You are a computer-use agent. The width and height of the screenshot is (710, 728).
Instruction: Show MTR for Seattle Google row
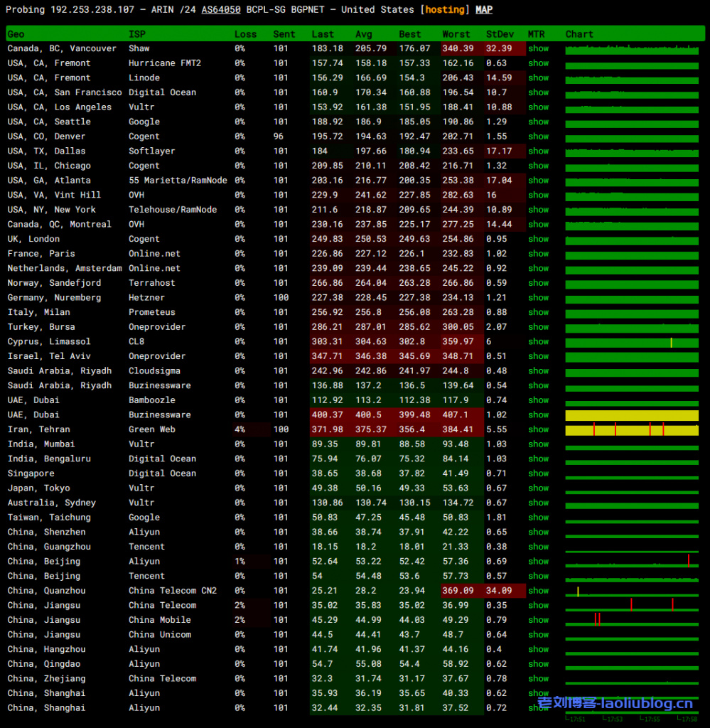click(x=538, y=122)
